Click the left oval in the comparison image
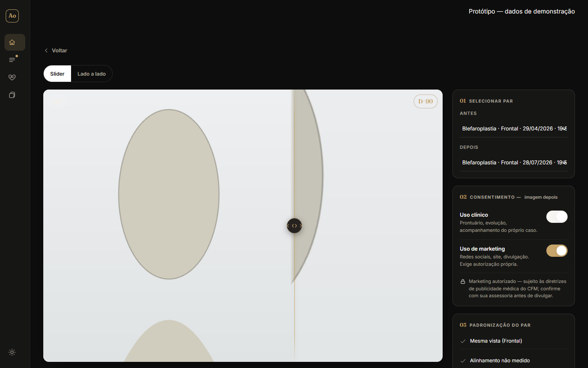Screen dimensions: 588x368 coord(169,194)
